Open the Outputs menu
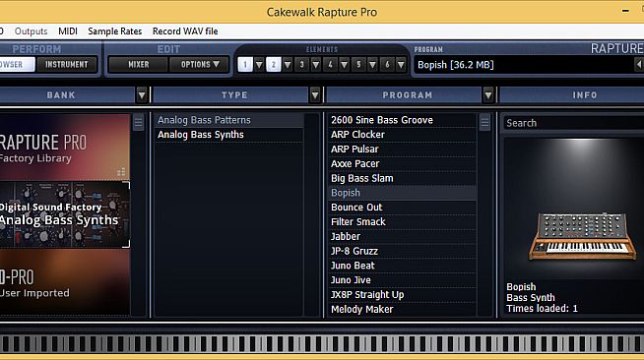Screen dimensions: 644x360 [31, 31]
